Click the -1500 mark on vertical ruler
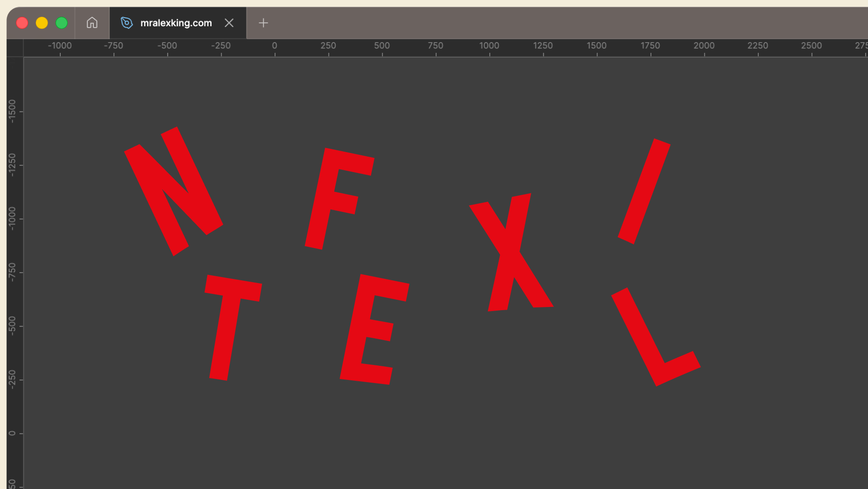The width and height of the screenshot is (868, 489). pyautogui.click(x=12, y=111)
